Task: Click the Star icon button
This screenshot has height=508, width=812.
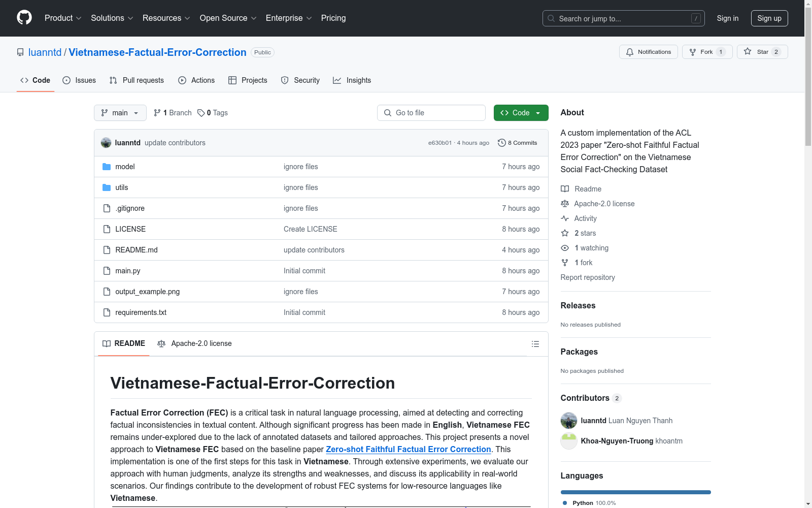Action: (x=748, y=52)
